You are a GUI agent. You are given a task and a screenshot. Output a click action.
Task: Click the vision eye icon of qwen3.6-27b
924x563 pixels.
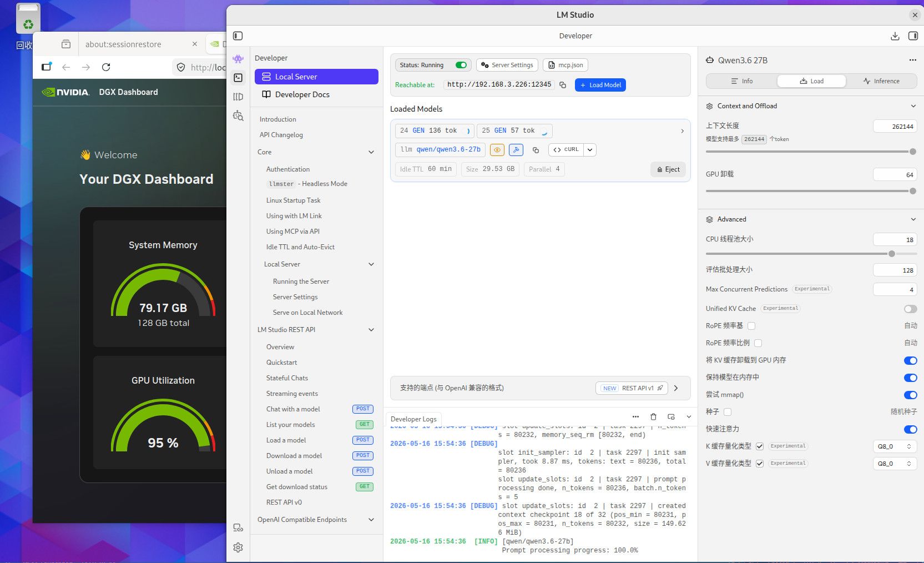click(497, 150)
